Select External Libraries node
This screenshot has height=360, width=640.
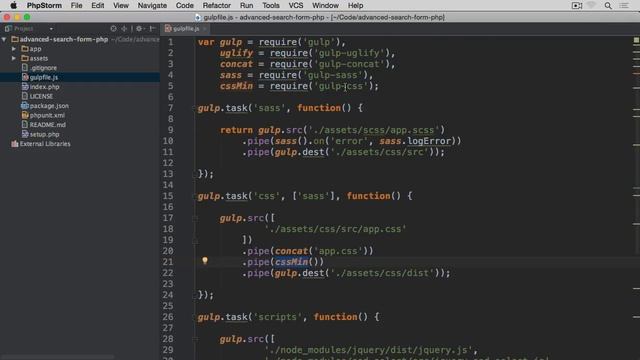pos(45,144)
